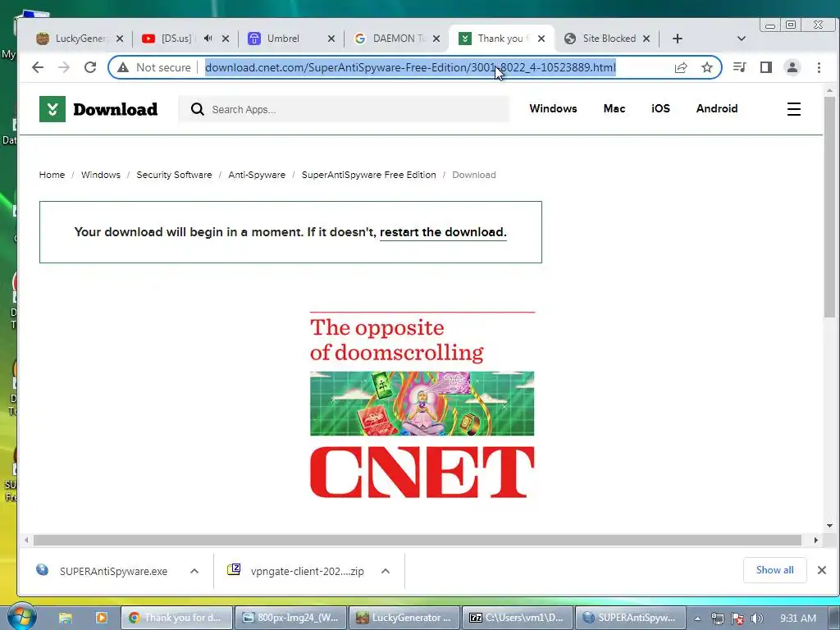Open SuperAntiSpyware Free Edition breadcrumb link
The height and width of the screenshot is (630, 840).
pos(368,175)
